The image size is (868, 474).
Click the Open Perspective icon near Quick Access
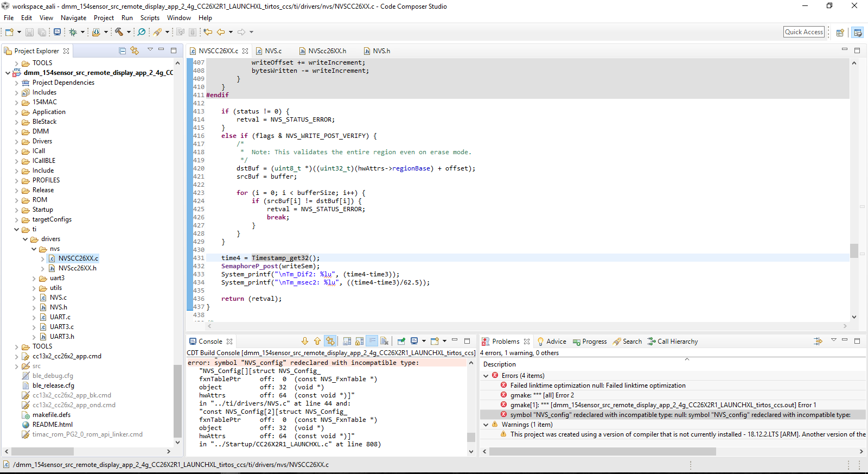point(840,33)
